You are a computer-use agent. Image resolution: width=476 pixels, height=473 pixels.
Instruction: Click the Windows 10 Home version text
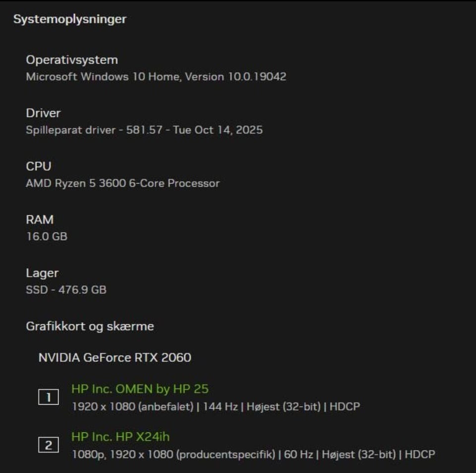click(x=156, y=77)
